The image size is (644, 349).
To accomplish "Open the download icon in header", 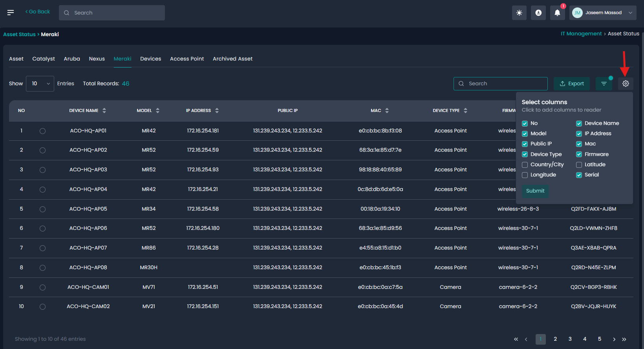I will [x=538, y=13].
